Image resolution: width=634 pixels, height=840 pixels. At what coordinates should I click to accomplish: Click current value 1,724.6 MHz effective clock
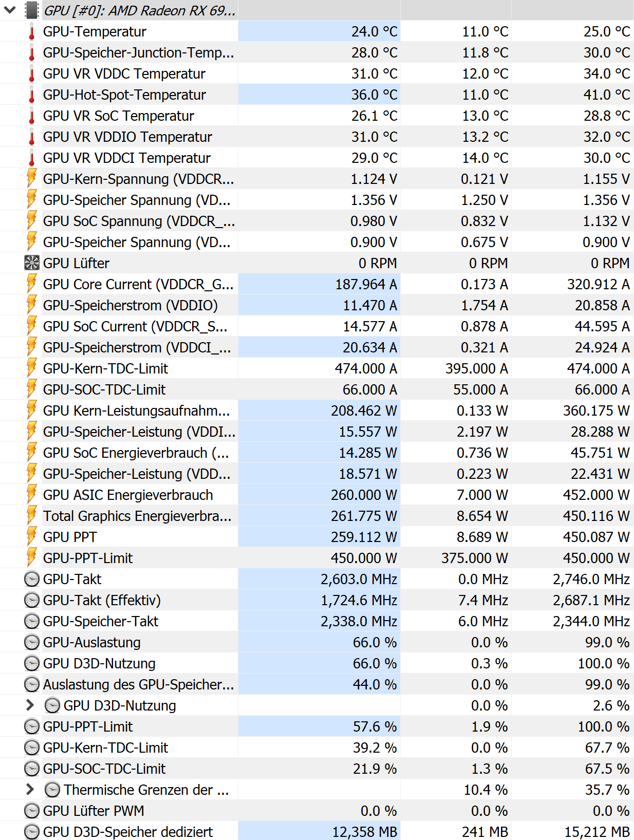(x=359, y=600)
